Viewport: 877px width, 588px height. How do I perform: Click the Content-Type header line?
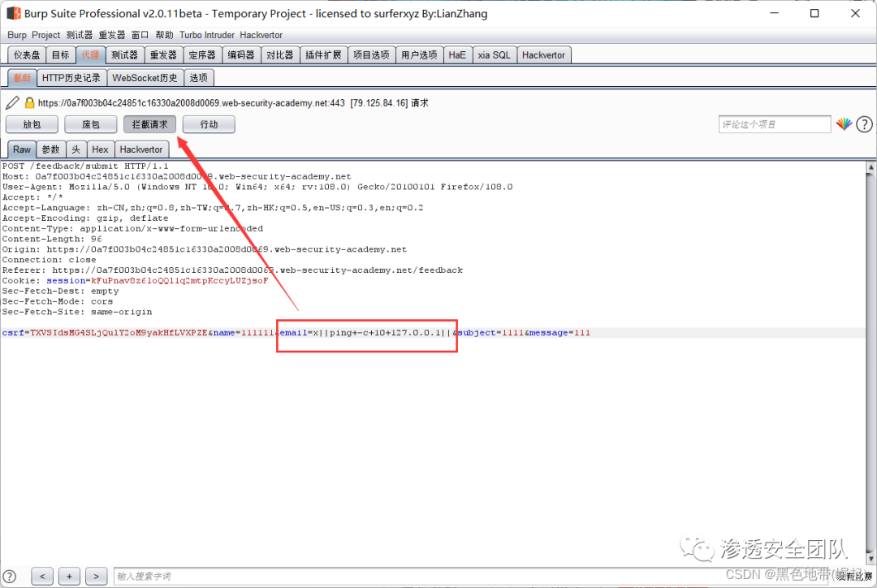tap(132, 229)
